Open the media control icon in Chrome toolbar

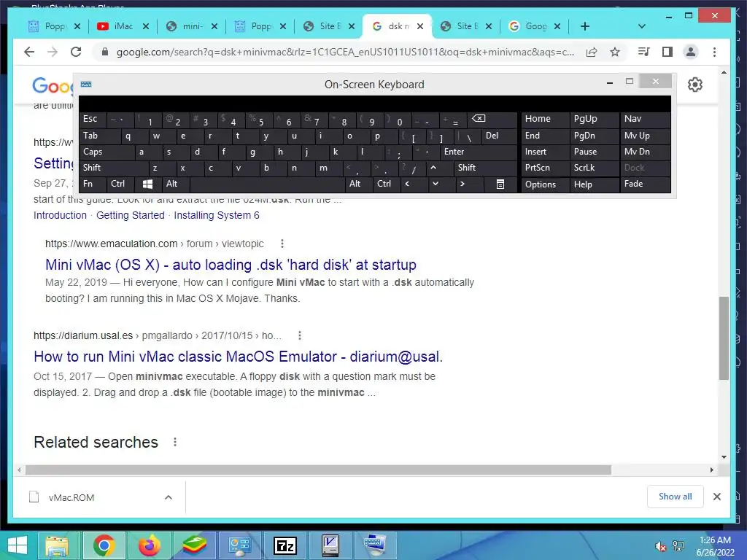point(643,52)
